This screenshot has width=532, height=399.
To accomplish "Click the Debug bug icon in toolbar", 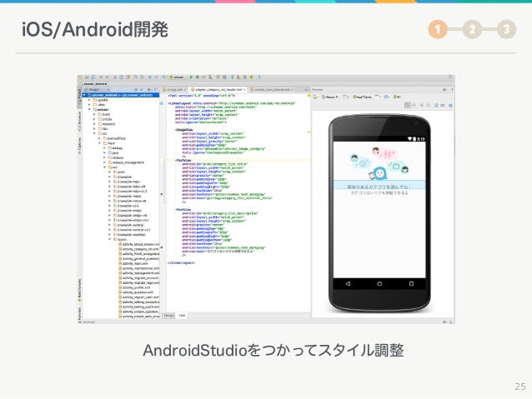I will (x=197, y=77).
